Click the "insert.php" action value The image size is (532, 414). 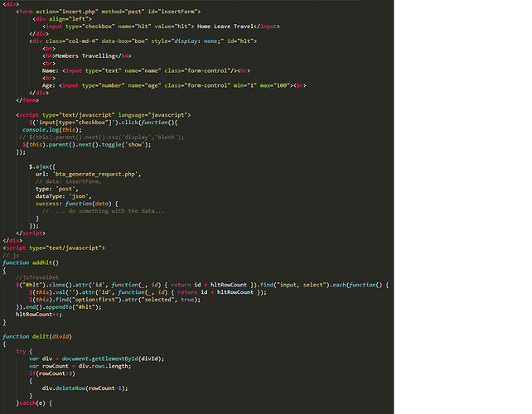click(x=79, y=12)
